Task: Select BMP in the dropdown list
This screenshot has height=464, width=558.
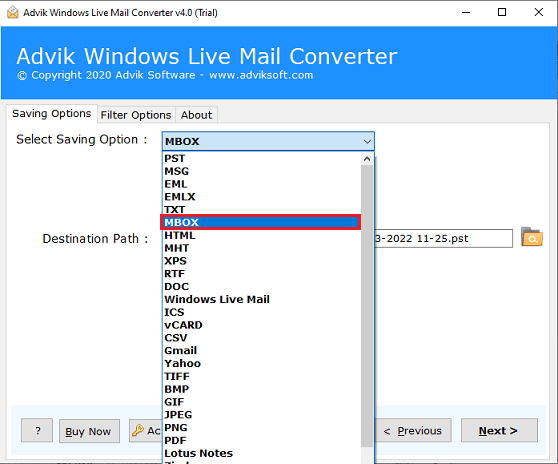Action: pos(262,389)
